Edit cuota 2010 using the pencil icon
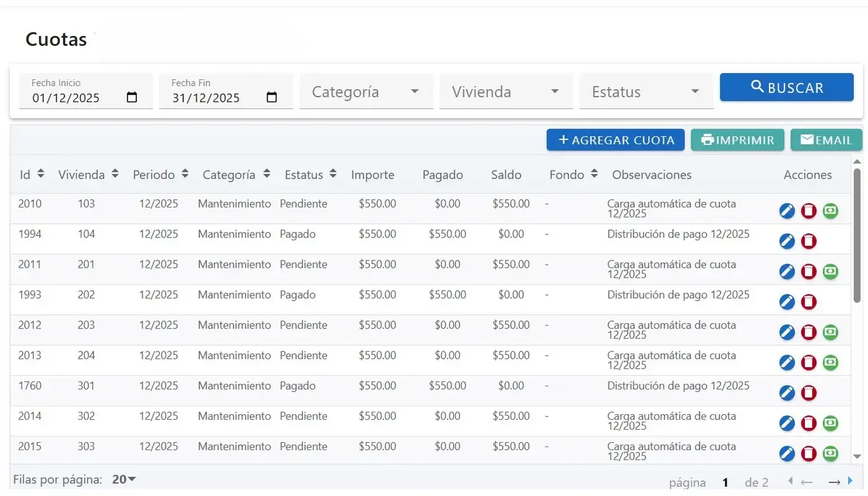 786,210
